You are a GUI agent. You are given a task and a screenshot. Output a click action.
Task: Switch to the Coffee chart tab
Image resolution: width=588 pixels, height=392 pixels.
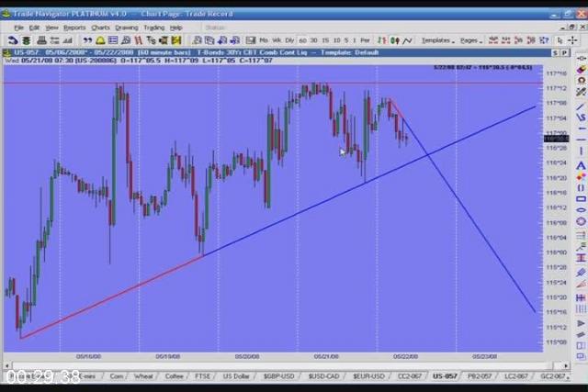pos(174,376)
